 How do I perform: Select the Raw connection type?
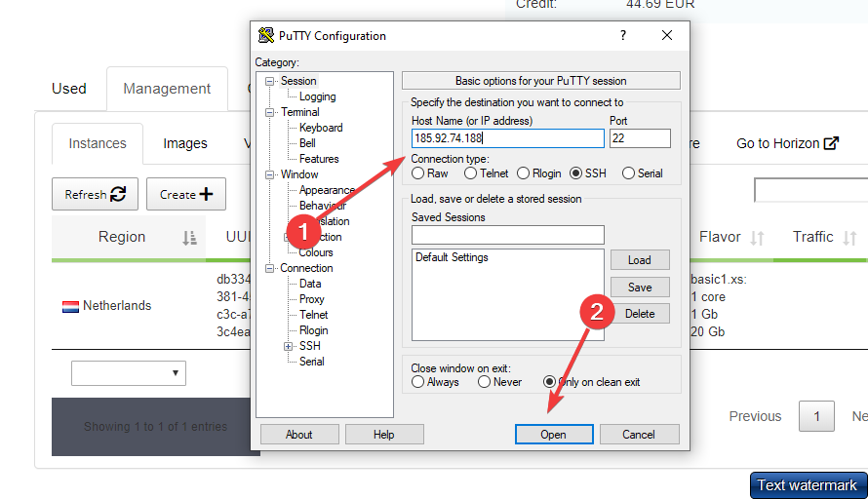418,173
